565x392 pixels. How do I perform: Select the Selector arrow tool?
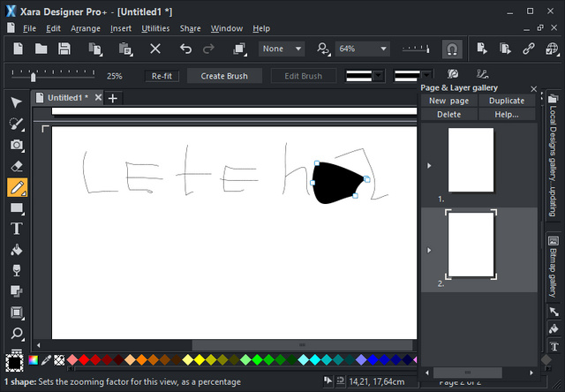point(17,102)
